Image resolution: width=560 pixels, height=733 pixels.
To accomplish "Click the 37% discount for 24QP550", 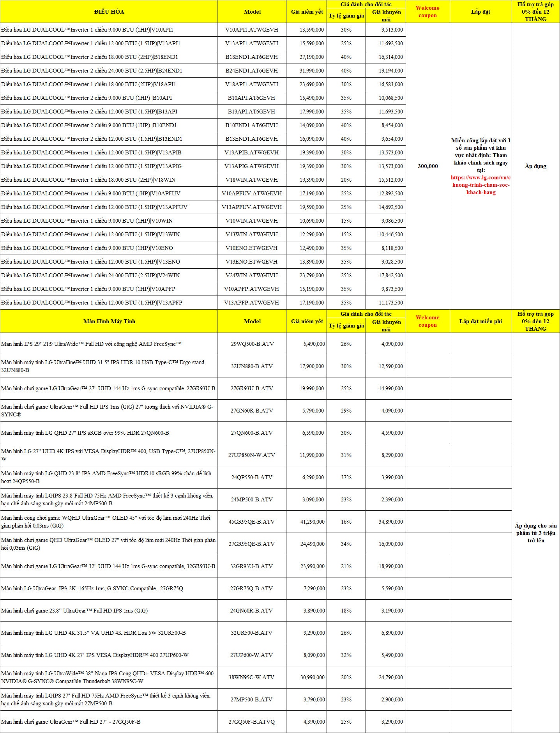I will point(346,477).
